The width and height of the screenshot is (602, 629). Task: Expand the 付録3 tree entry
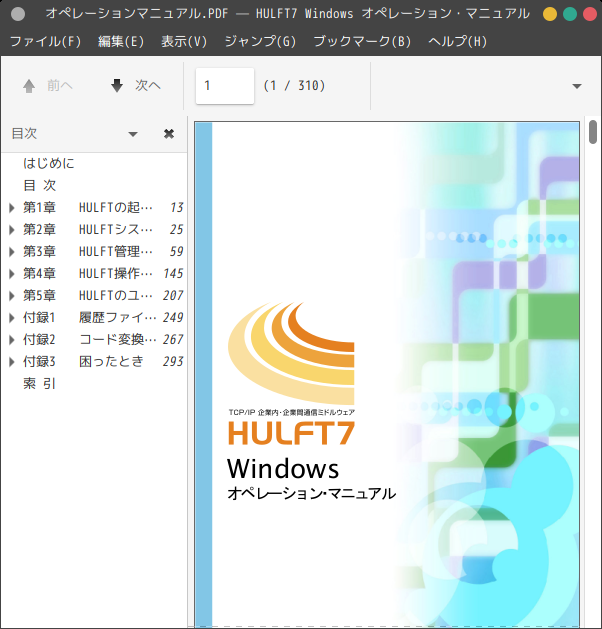pos(12,362)
